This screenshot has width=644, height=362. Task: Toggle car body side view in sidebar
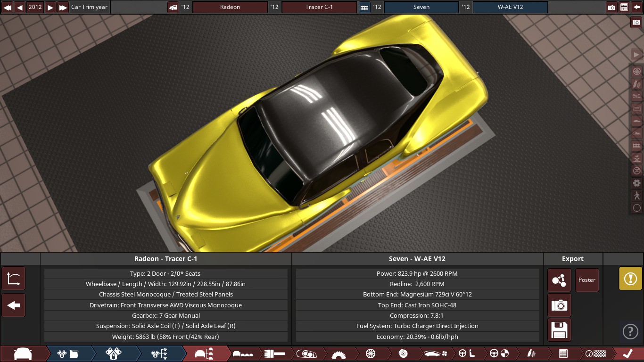[x=636, y=121]
